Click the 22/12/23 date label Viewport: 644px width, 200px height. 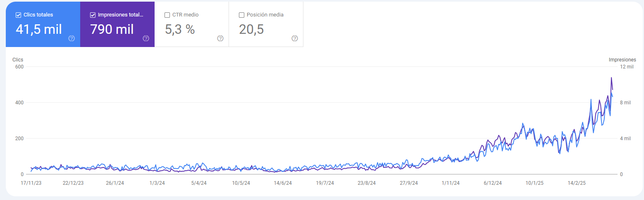pyautogui.click(x=73, y=183)
